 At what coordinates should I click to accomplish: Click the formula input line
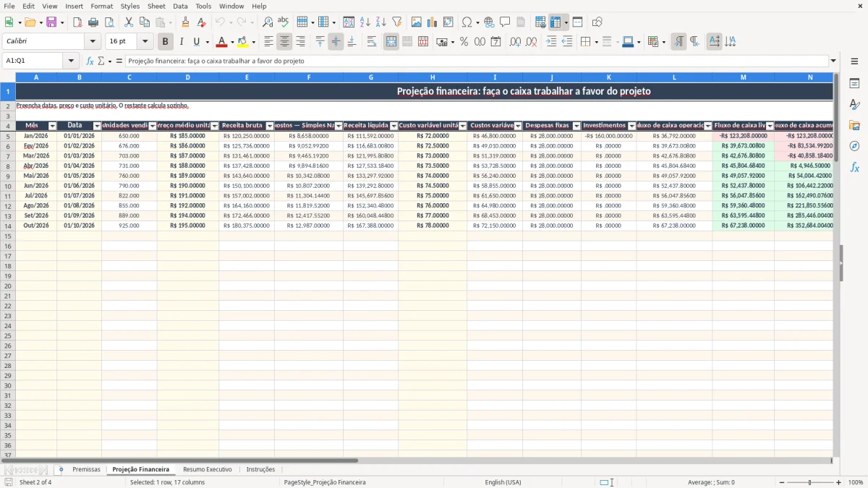click(477, 61)
